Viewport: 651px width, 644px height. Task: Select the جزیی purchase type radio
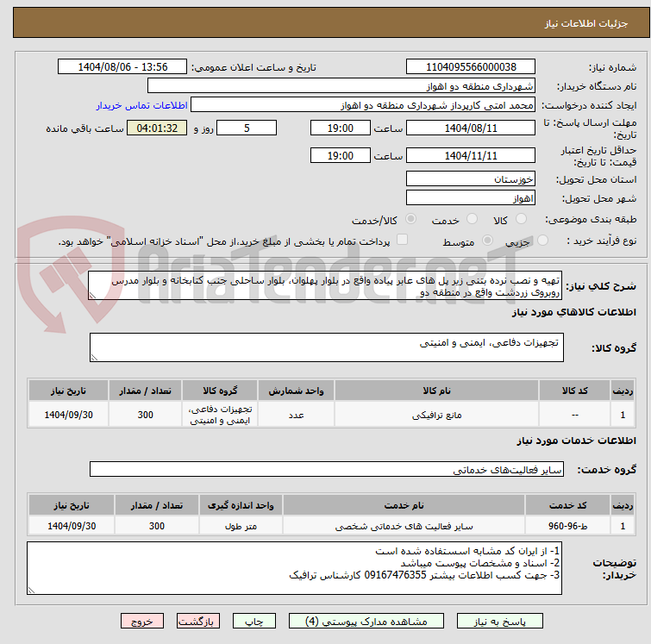click(542, 241)
